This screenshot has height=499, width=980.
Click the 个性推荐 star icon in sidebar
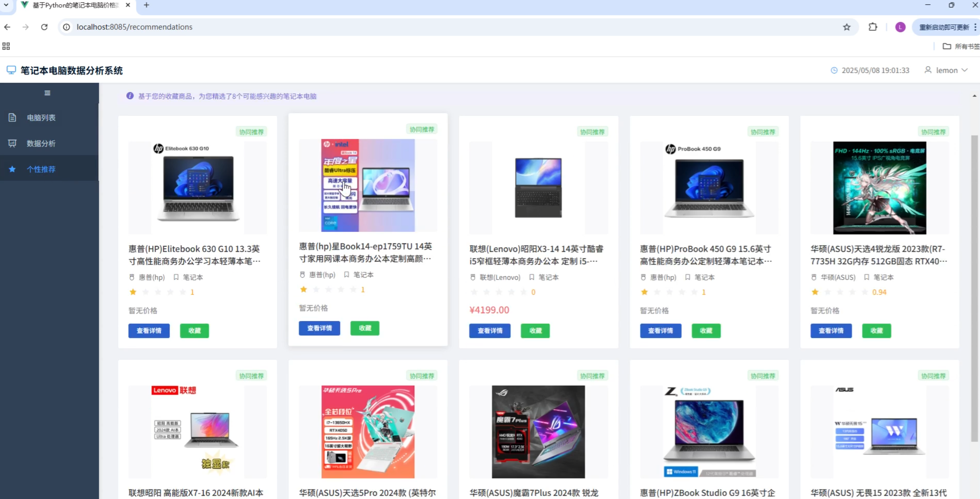coord(12,169)
